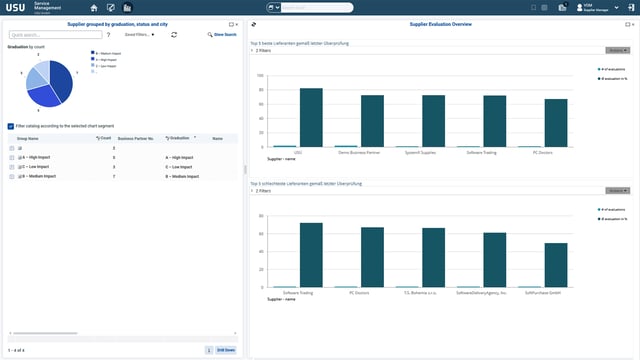Screen dimensions: 640x360
Task: Toggle Ø evaluation in % legend in top chart
Action: 613,79
